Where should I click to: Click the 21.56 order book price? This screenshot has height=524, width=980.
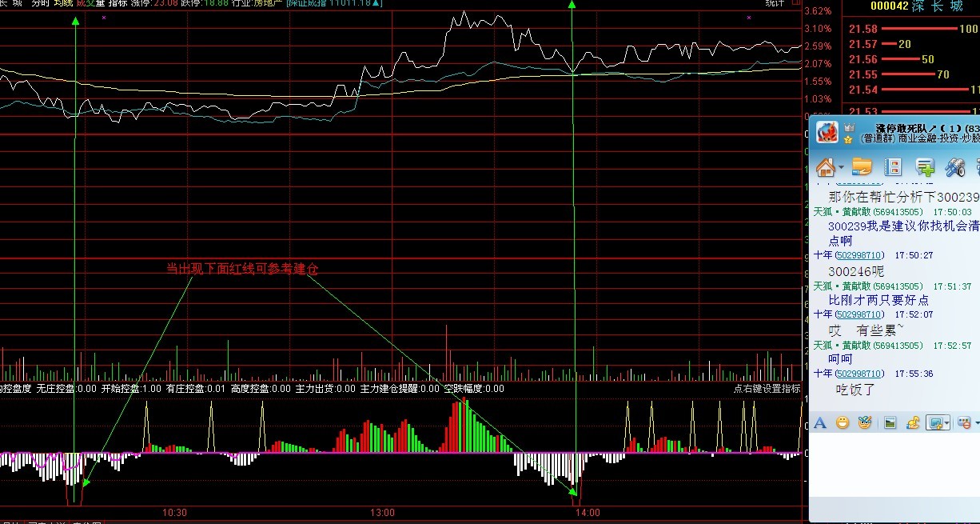point(863,59)
